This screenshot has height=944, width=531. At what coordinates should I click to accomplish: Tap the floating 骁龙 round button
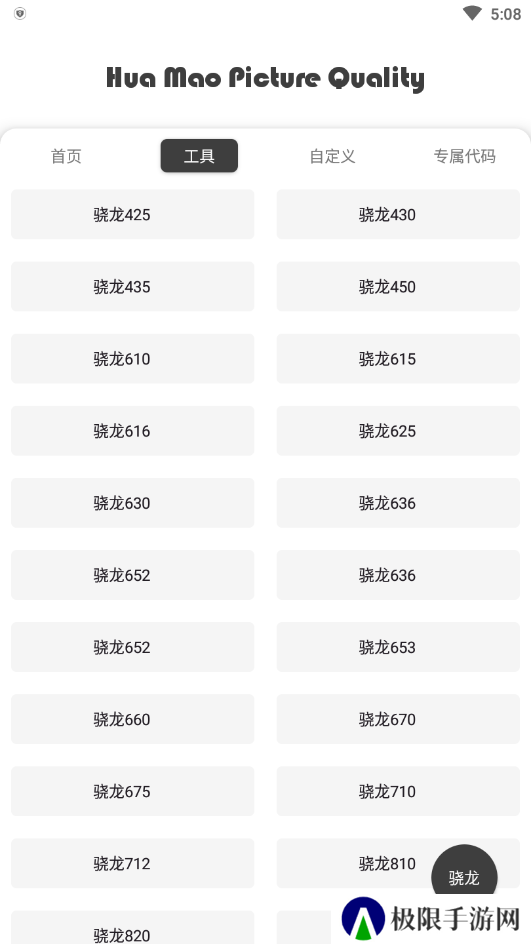pyautogui.click(x=464, y=877)
